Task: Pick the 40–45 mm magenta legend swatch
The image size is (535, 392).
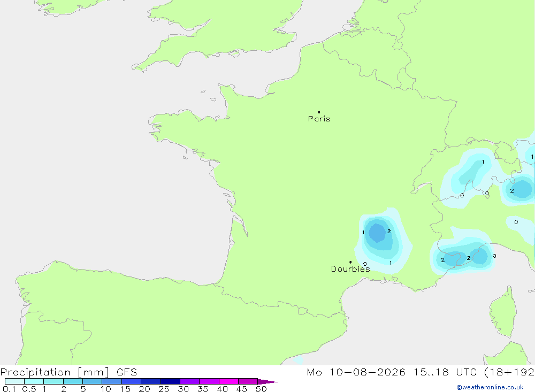Action: point(228,381)
